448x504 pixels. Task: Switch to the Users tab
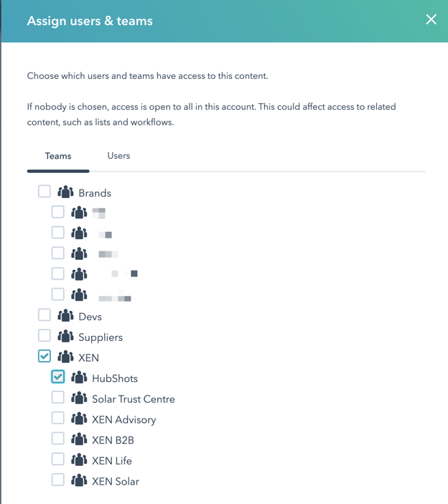coord(118,156)
